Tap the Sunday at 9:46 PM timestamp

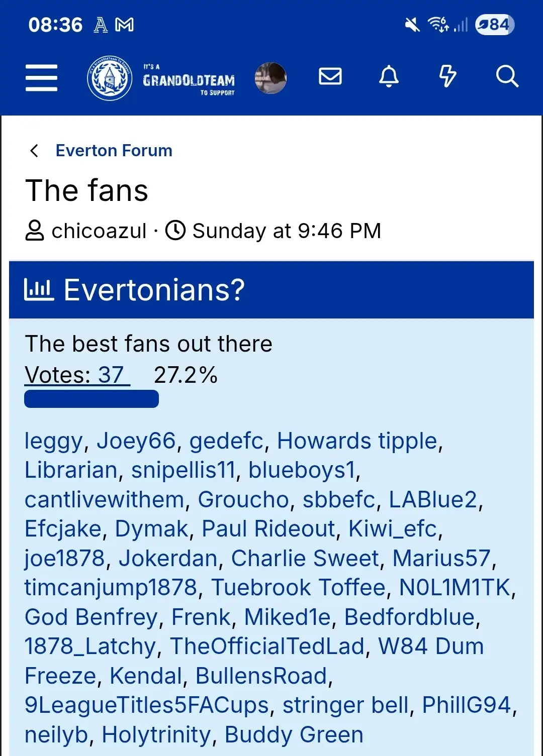pos(287,231)
